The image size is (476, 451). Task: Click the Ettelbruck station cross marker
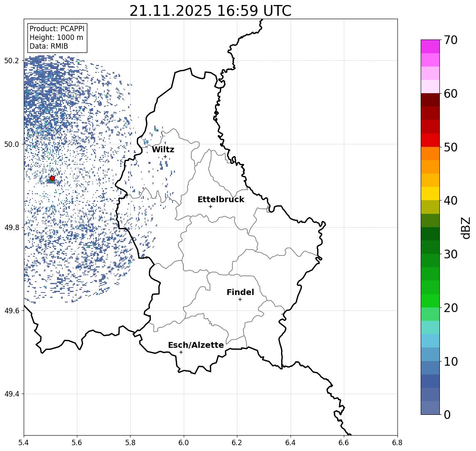(210, 207)
